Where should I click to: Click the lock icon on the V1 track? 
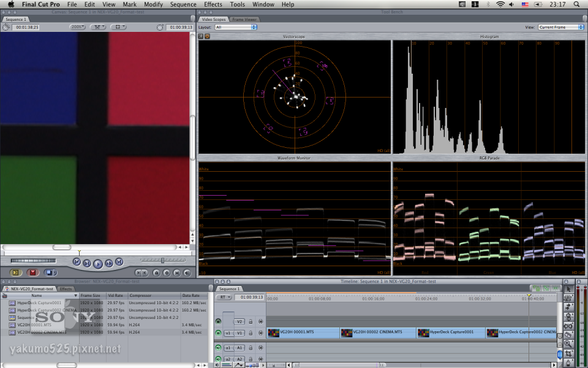tap(250, 332)
